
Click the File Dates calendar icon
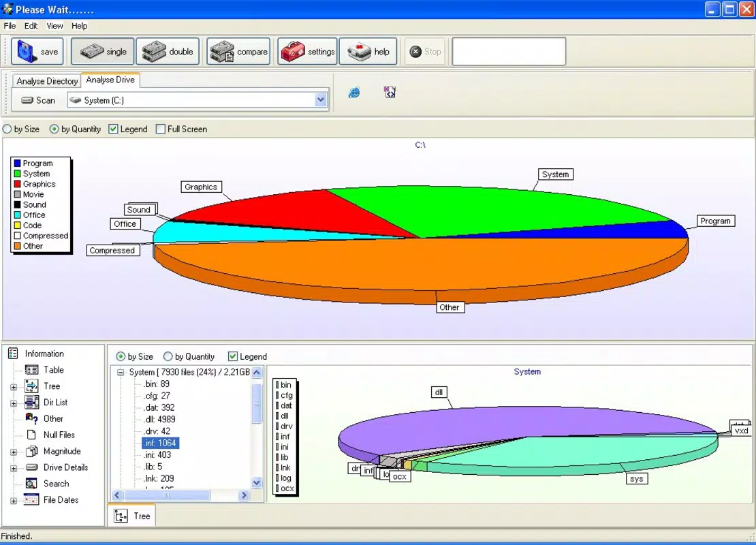32,499
